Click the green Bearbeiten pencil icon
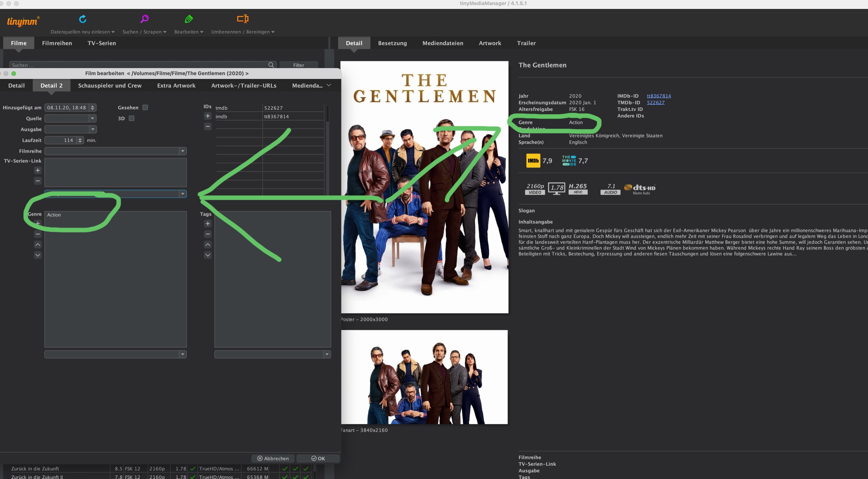The width and height of the screenshot is (868, 479). point(189,19)
